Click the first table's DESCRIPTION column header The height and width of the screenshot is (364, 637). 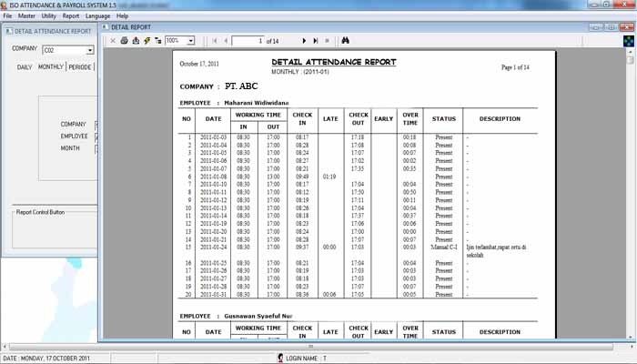click(500, 119)
